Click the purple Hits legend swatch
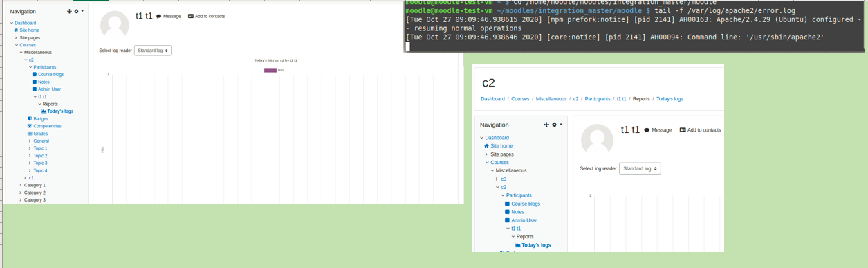 (270, 70)
